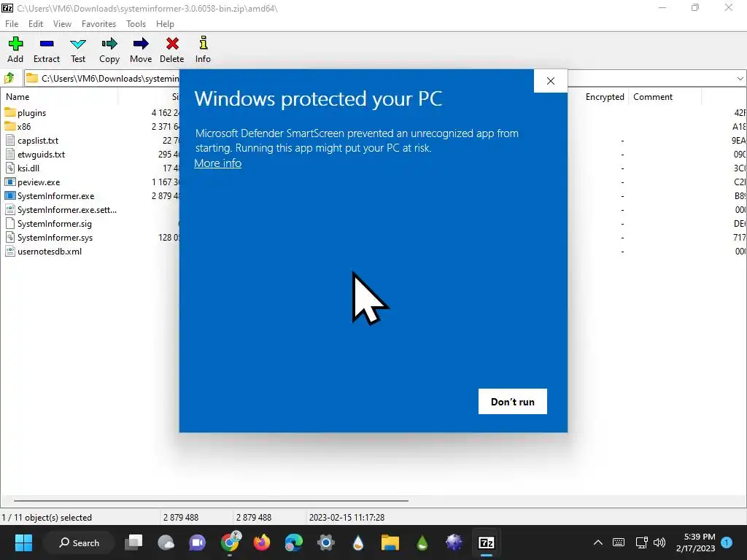Open the clock and date in the taskbar
This screenshot has height=560, width=747.
pos(695,542)
